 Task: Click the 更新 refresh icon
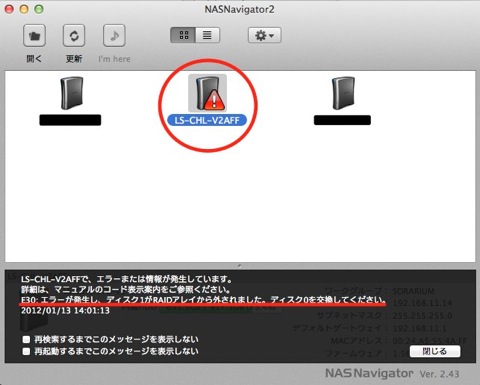pyautogui.click(x=74, y=36)
